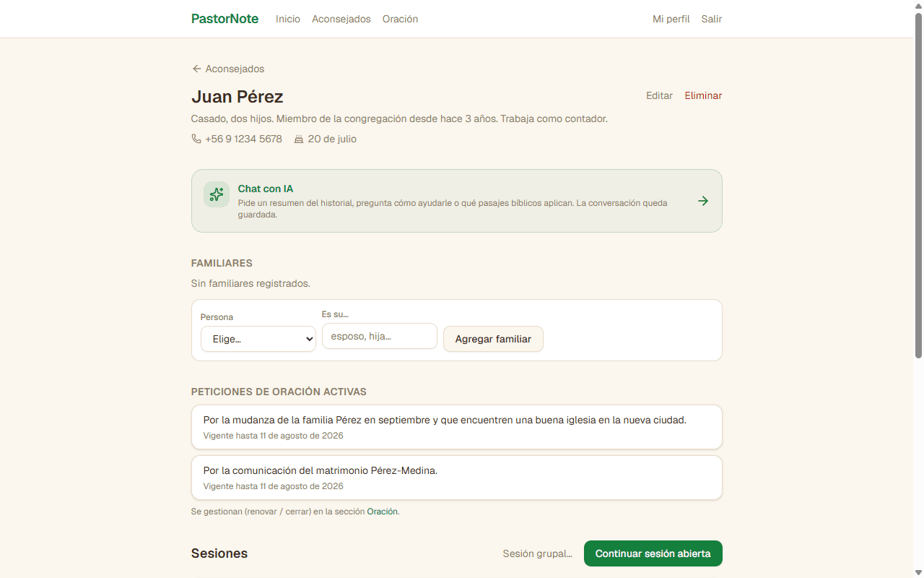Open Sesión grupal… option

(538, 553)
